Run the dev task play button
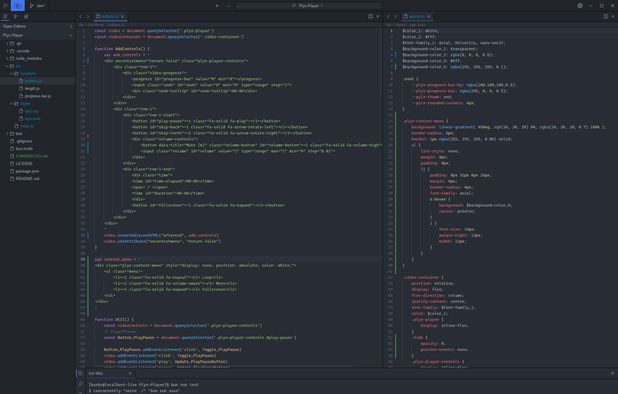The width and height of the screenshot is (618, 394). [32, 6]
